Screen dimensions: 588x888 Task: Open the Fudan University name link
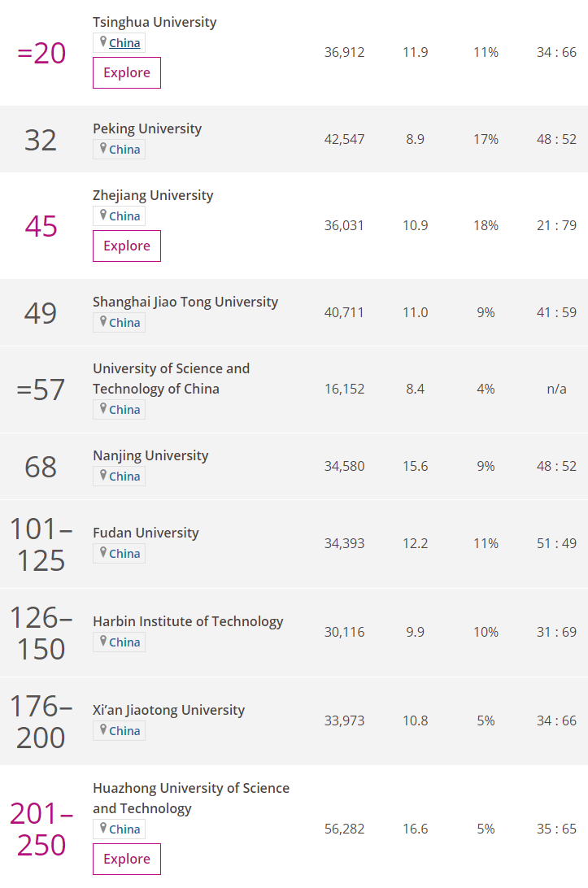(146, 533)
